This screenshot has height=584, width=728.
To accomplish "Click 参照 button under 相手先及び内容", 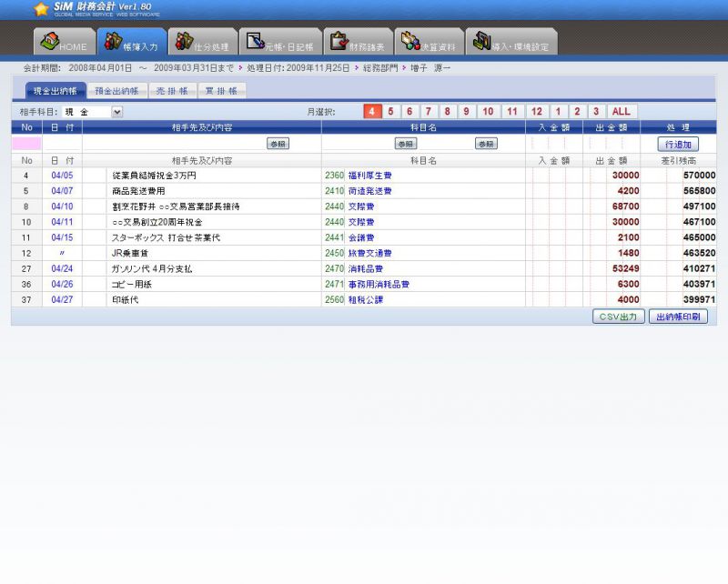I will (278, 144).
